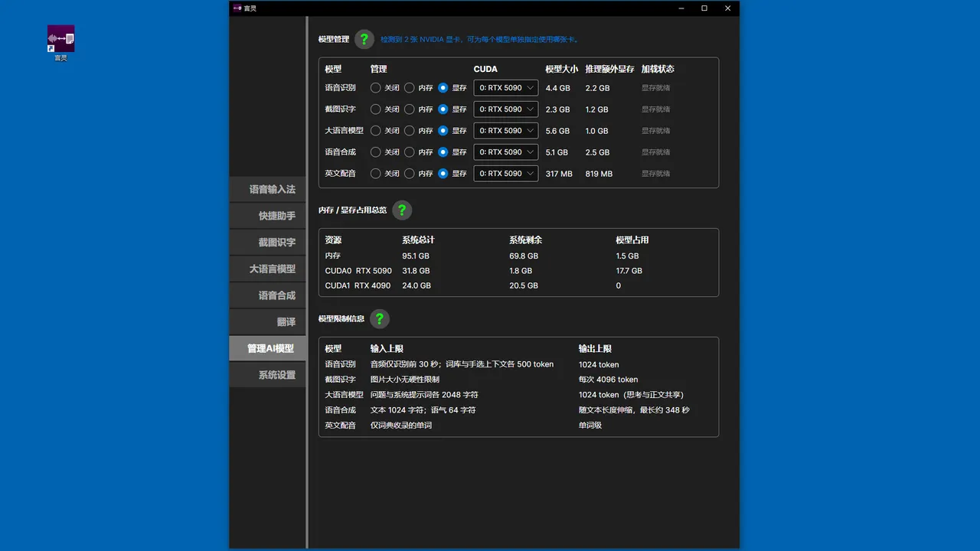The width and height of the screenshot is (980, 551).
Task: Open the 截图识字 sidebar tab
Action: pos(267,243)
